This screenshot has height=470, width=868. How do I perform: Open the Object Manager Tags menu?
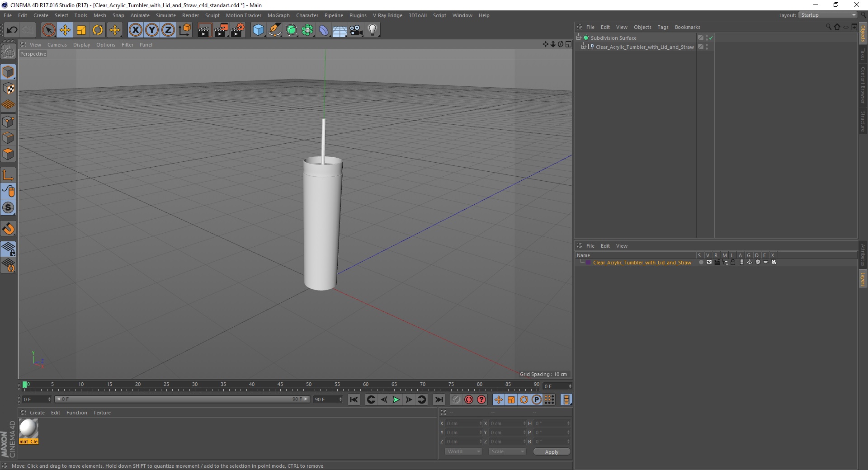coord(663,27)
